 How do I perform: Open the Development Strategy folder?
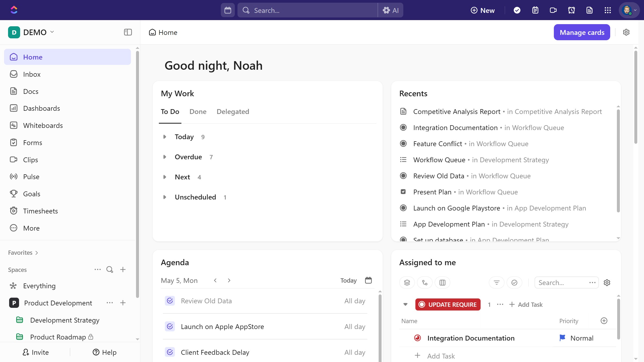[x=64, y=320]
